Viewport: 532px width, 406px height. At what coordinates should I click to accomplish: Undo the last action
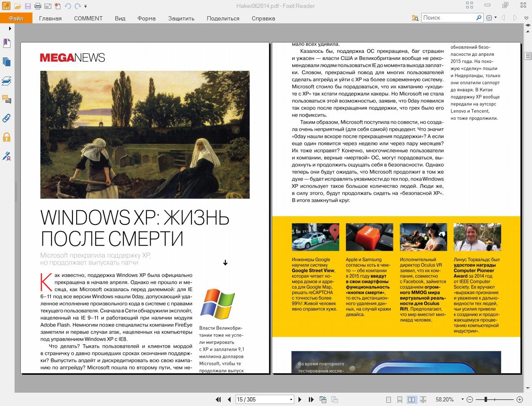[x=67, y=6]
